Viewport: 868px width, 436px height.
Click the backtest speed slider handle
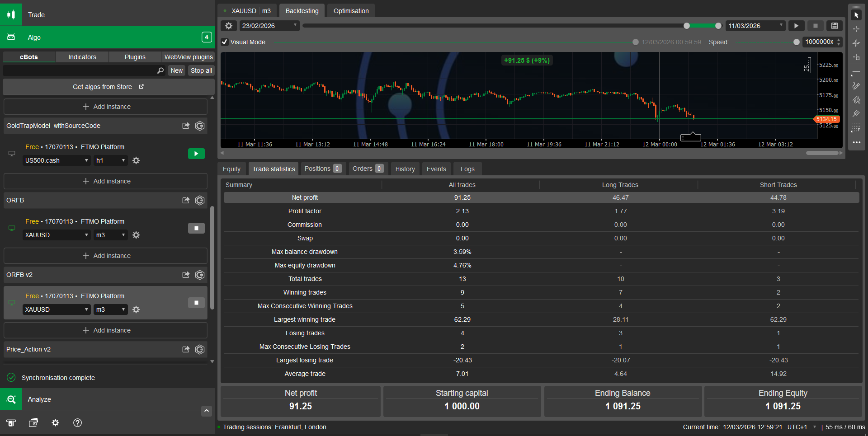[x=796, y=42]
